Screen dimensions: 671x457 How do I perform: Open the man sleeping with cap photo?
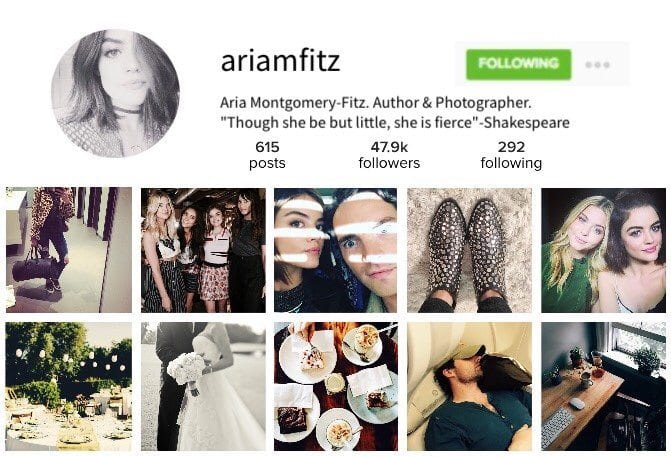[x=469, y=386]
